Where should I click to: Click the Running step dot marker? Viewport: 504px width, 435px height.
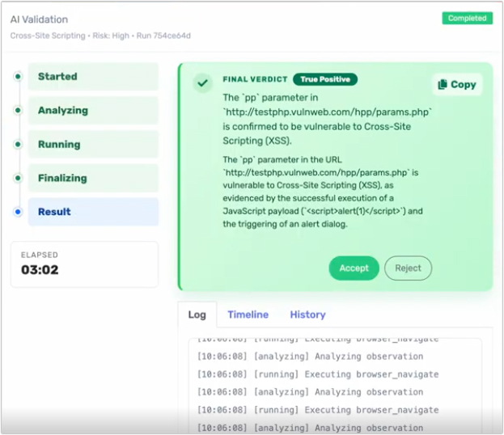tap(18, 144)
